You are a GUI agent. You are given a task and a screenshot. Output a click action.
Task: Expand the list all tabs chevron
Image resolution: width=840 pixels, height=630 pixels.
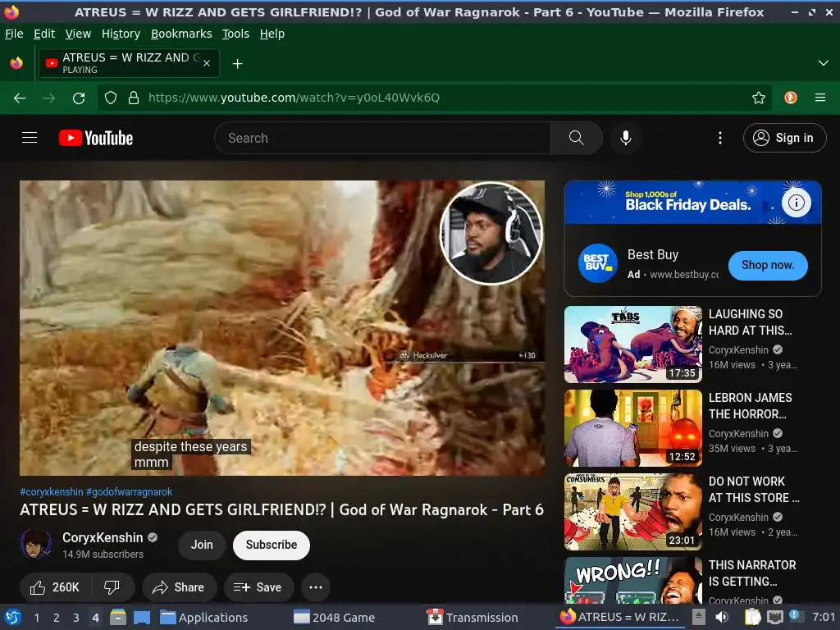824,63
